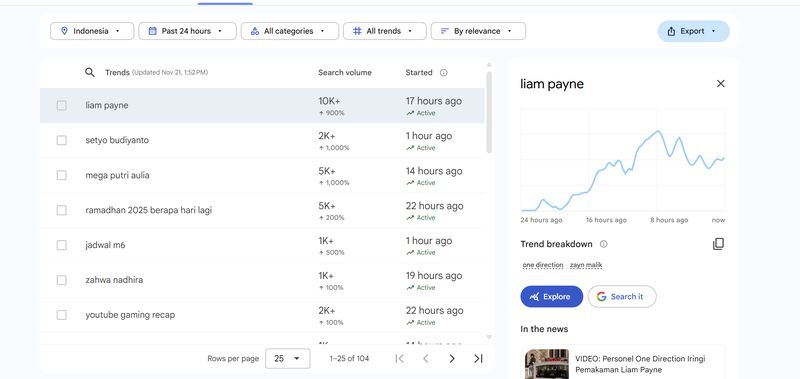Image resolution: width=800 pixels, height=379 pixels.
Task: Go to the first page of results
Action: click(x=399, y=359)
